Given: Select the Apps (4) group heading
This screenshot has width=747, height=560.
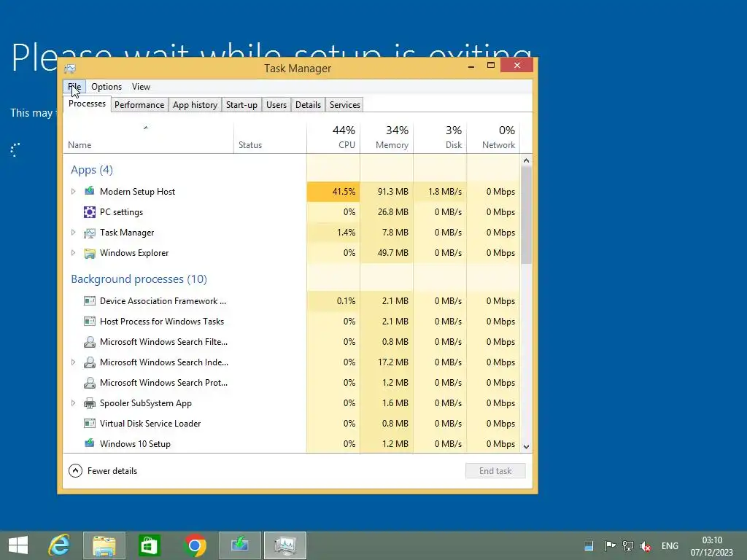Looking at the screenshot, I should (92, 170).
